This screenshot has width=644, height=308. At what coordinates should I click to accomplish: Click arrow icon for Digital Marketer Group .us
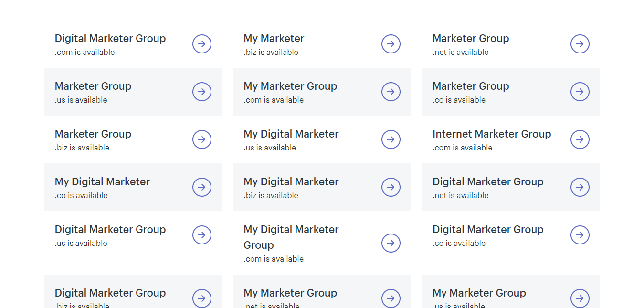click(202, 235)
